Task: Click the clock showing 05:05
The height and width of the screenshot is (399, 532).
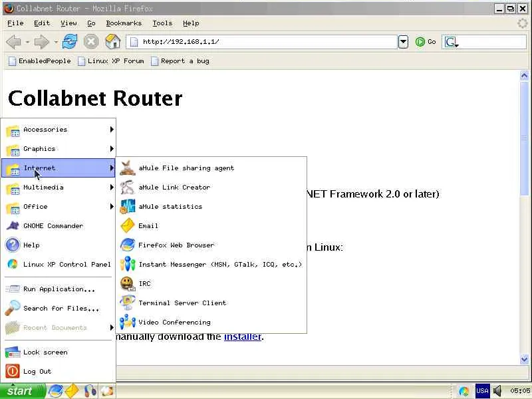Action: 520,391
